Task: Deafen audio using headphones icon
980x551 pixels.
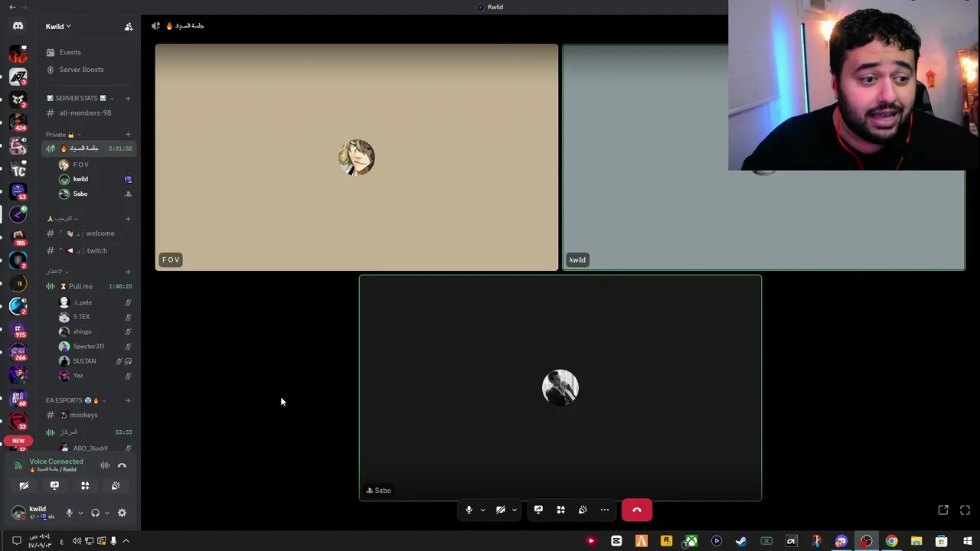Action: pyautogui.click(x=95, y=513)
